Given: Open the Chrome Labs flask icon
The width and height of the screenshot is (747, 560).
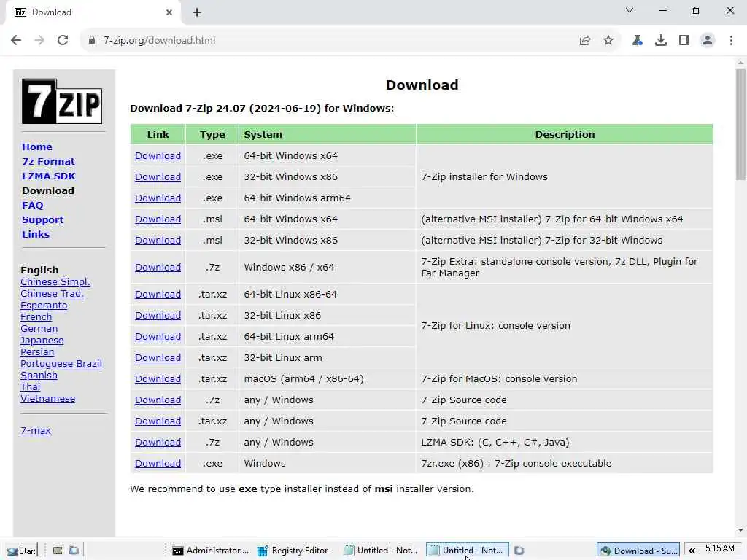Looking at the screenshot, I should coord(637,41).
